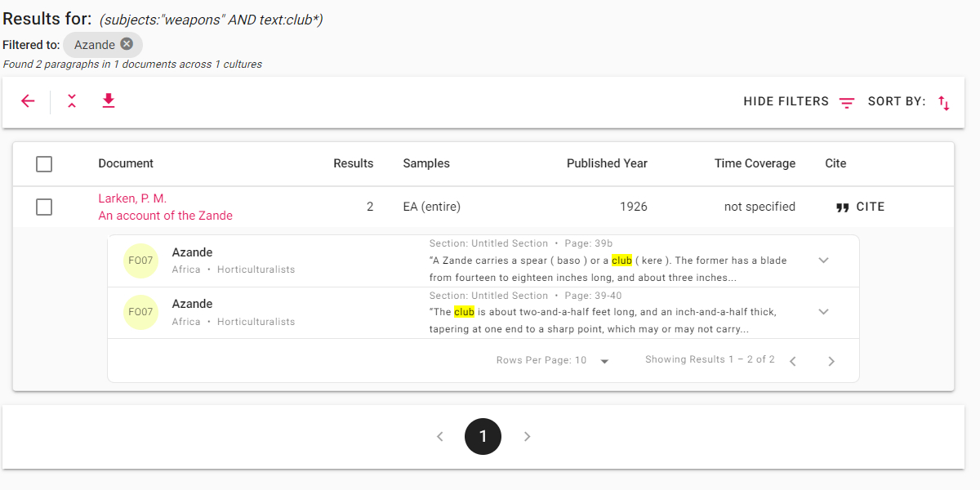
Task: Open "An account of the Zande" document
Action: (165, 216)
